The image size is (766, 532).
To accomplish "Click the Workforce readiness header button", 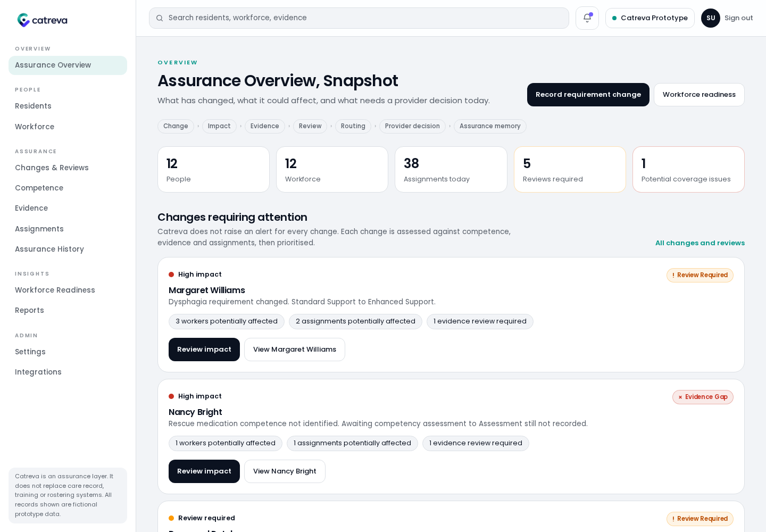I will click(x=699, y=95).
